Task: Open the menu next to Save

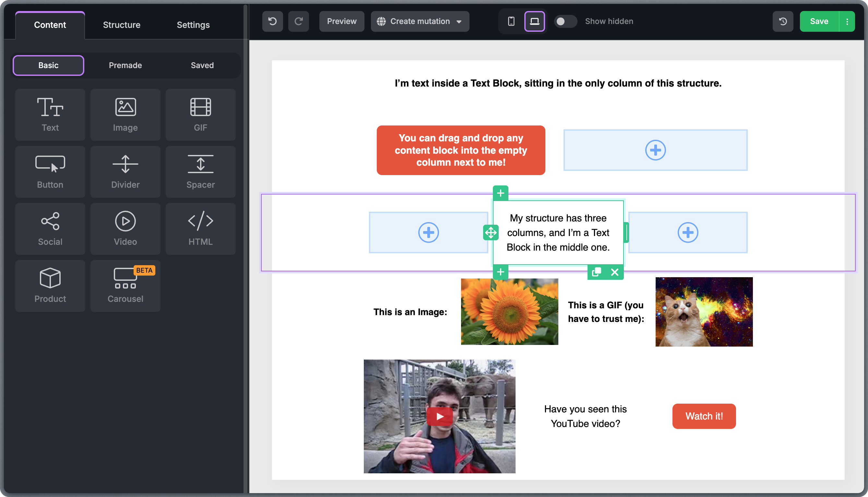Action: click(847, 21)
